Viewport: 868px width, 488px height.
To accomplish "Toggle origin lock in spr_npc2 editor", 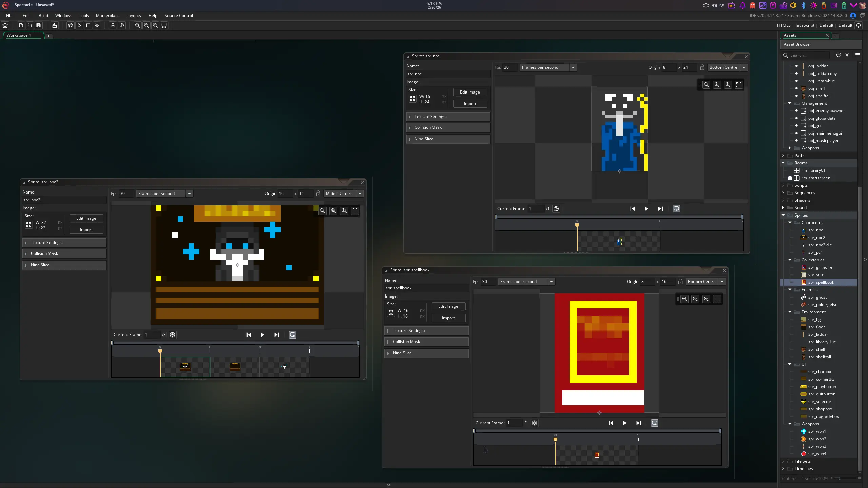I will pyautogui.click(x=318, y=194).
